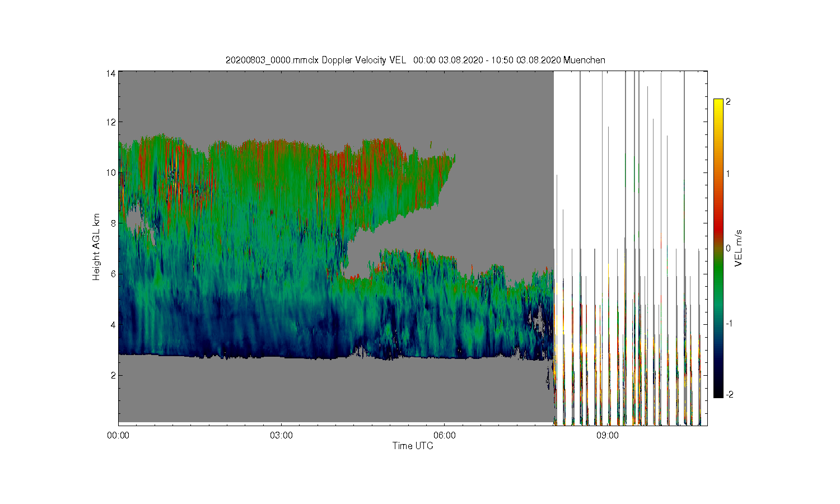The width and height of the screenshot is (840, 504).
Task: Click the 4 km height tick label
Action: (114, 325)
